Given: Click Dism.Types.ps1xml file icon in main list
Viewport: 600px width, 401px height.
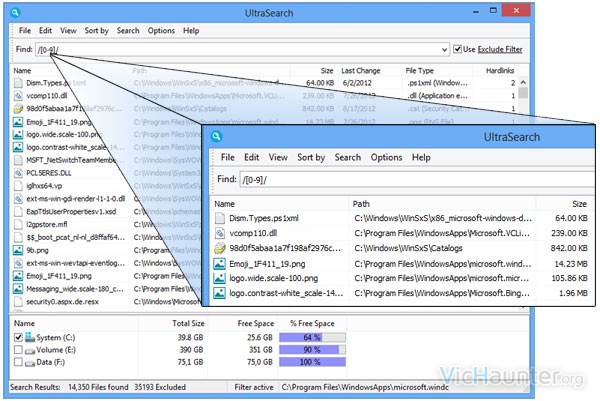Looking at the screenshot, I should tap(18, 83).
